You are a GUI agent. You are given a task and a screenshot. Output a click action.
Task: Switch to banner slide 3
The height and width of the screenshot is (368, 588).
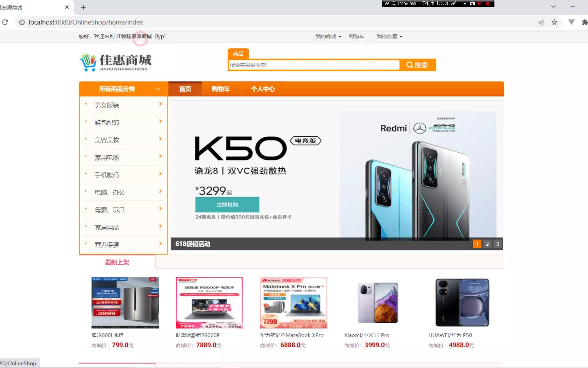click(x=497, y=244)
